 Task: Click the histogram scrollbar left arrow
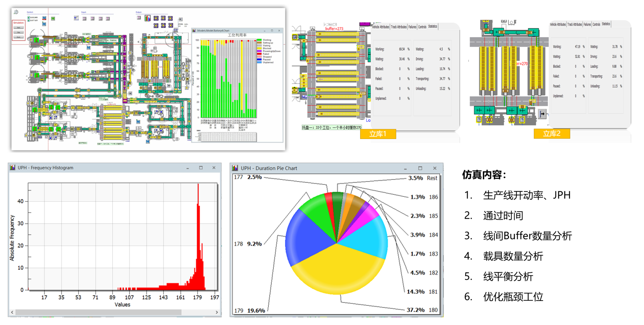12,312
